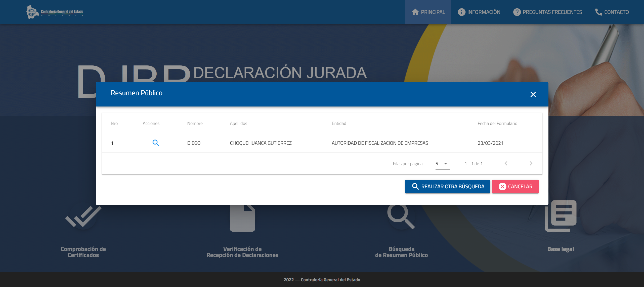Click the CANCELAR button
Viewport: 644px width, 287px height.
pyautogui.click(x=515, y=187)
